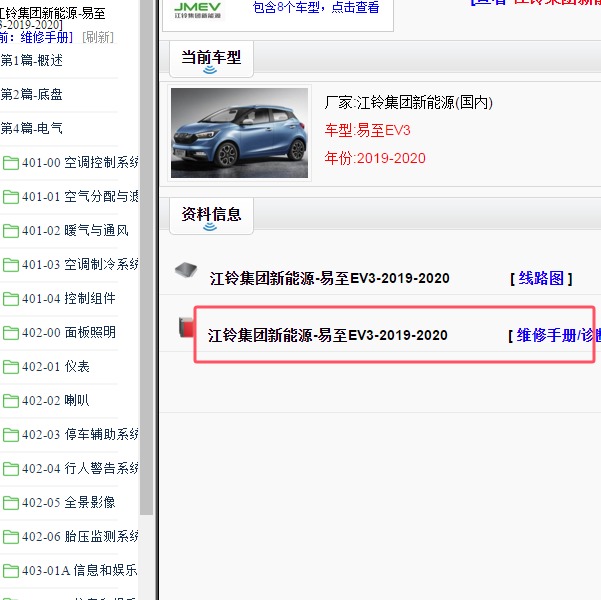
Task: Click folder icon beside 402-02 喇叭
Action: (x=11, y=401)
